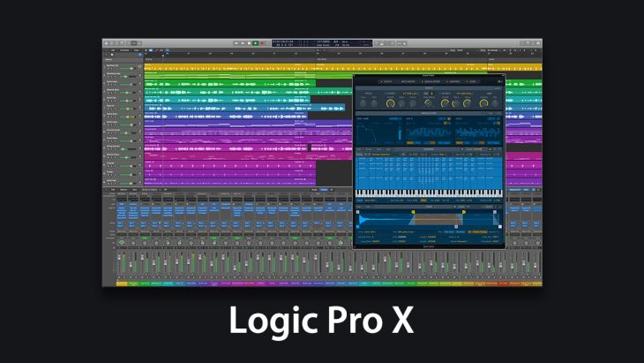
Task: Click the Sampler mapping keyboard
Action: click(x=429, y=193)
